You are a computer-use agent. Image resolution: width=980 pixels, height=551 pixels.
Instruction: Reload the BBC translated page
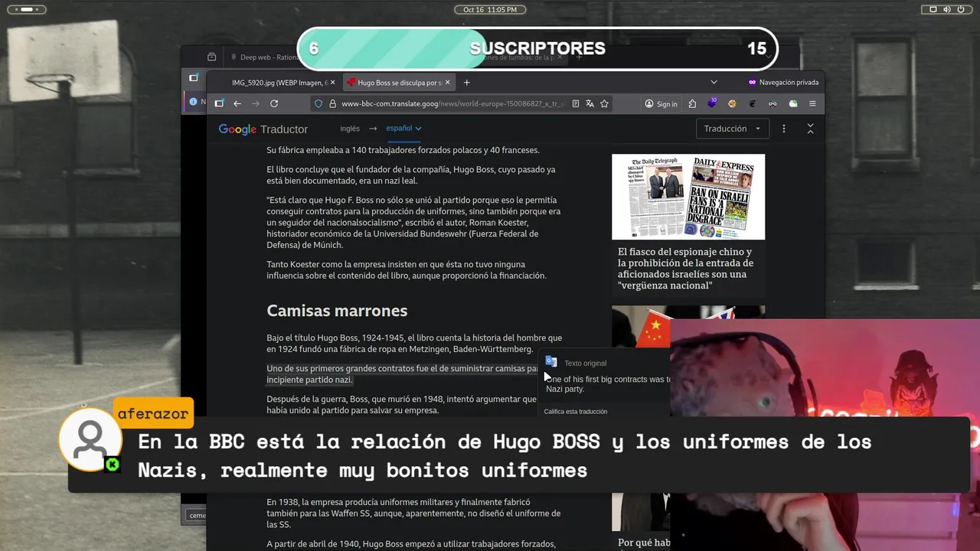(x=274, y=103)
